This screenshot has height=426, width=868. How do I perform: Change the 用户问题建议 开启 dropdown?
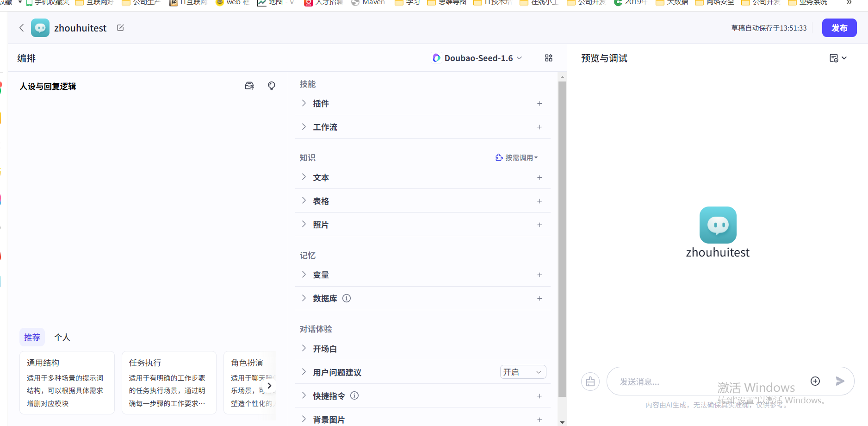[523, 372]
